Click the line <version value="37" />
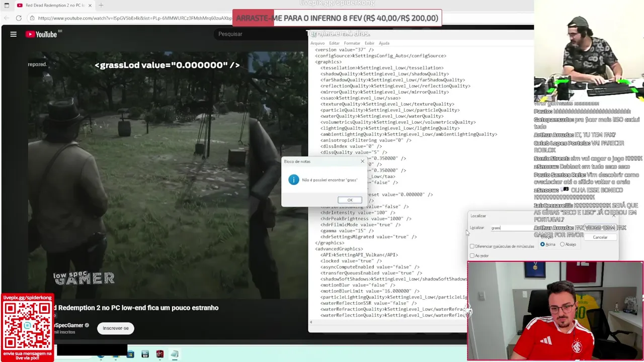644x362 pixels. [x=344, y=50]
